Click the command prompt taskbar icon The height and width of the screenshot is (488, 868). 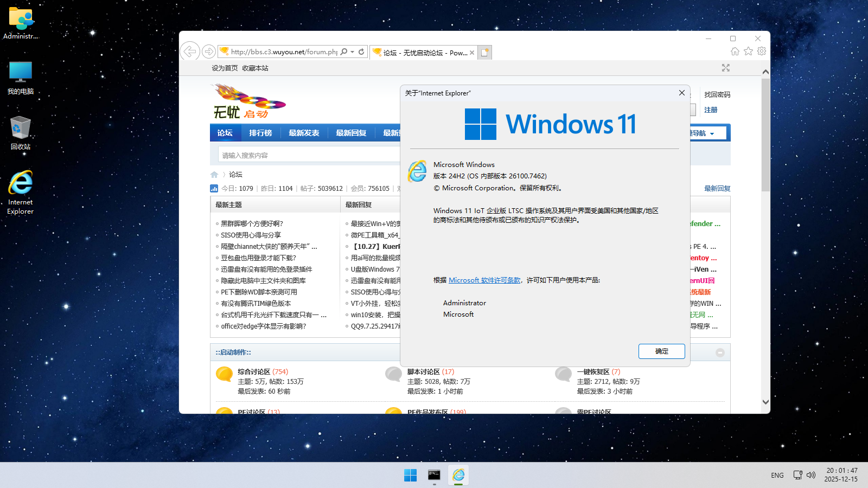(434, 475)
